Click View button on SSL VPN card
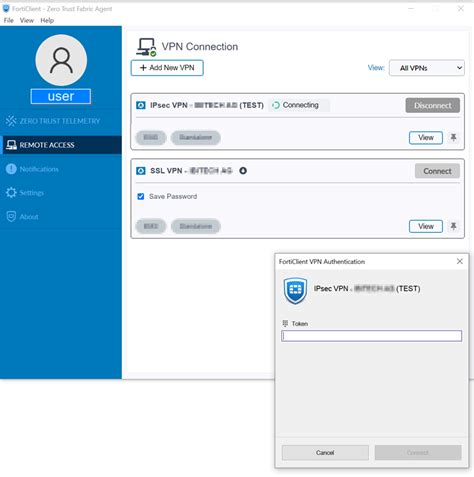474x477 pixels. [426, 226]
